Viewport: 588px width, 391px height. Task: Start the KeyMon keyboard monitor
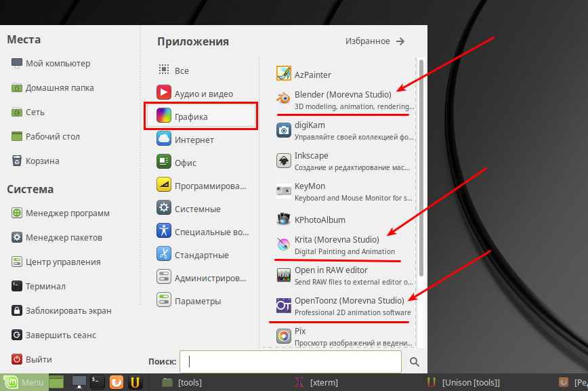coord(345,191)
